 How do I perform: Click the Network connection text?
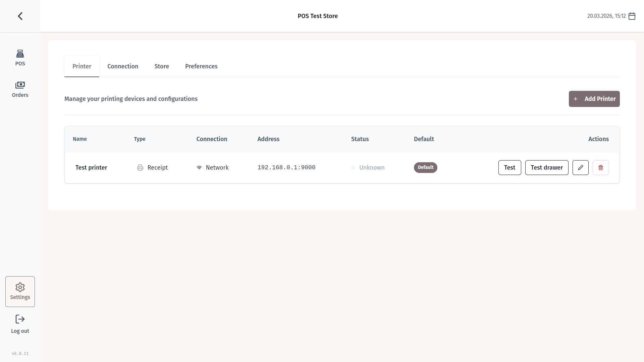coord(217,168)
